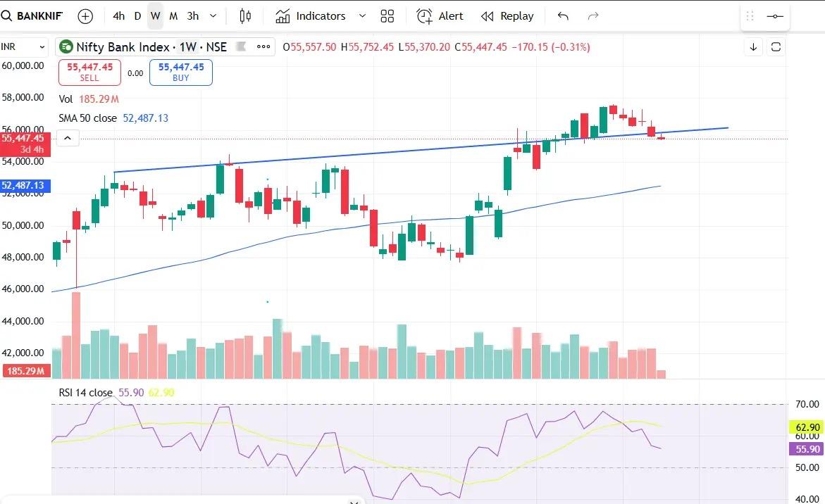Click the close price C55,447.45 in header
This screenshot has width=825, height=504.
click(481, 46)
